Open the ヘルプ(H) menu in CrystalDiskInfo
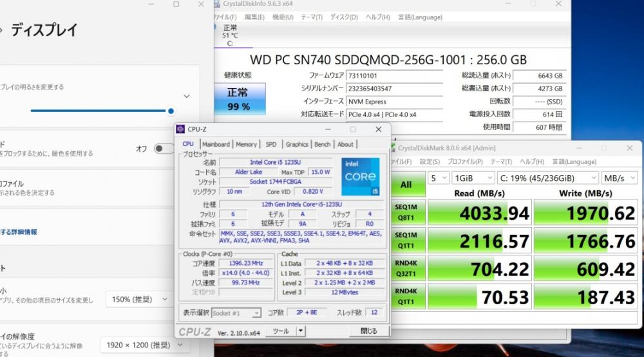The image size is (644, 357). pyautogui.click(x=378, y=17)
